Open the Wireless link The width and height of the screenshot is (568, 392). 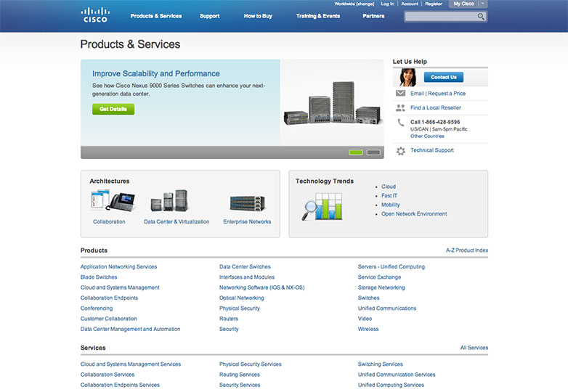pyautogui.click(x=368, y=329)
